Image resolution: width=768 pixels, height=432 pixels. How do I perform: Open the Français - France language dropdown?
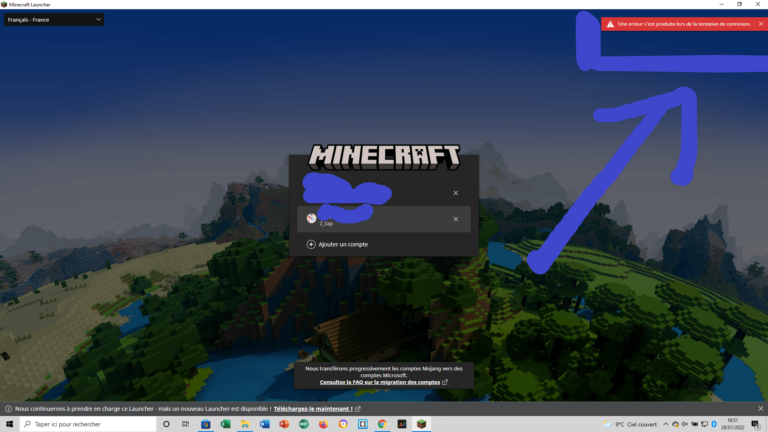54,20
